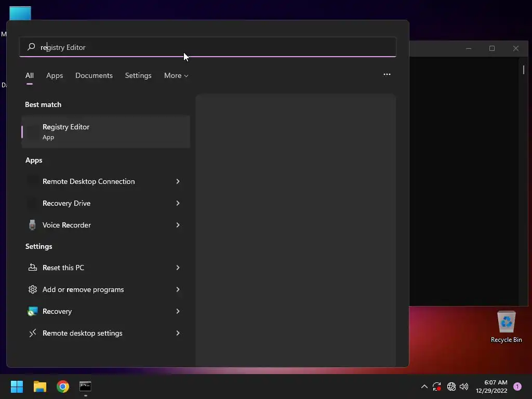Select the blue desktop icon at top-left

point(20,13)
